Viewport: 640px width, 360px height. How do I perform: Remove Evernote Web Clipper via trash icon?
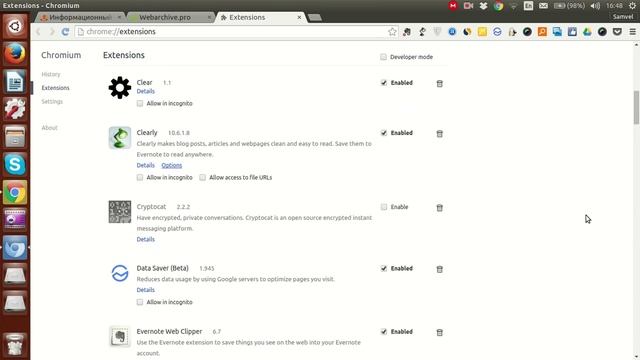coord(440,332)
